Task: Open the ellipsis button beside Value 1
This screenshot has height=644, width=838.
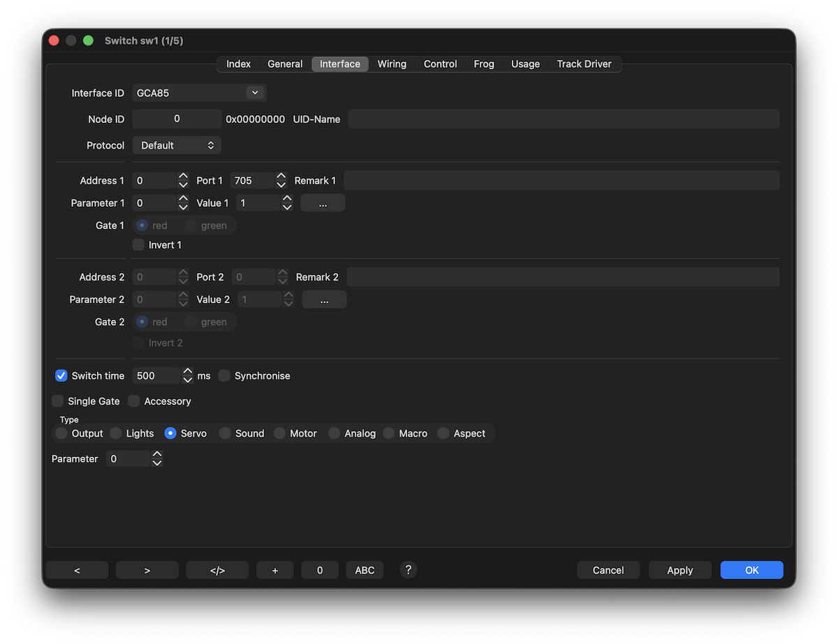Action: coord(323,203)
